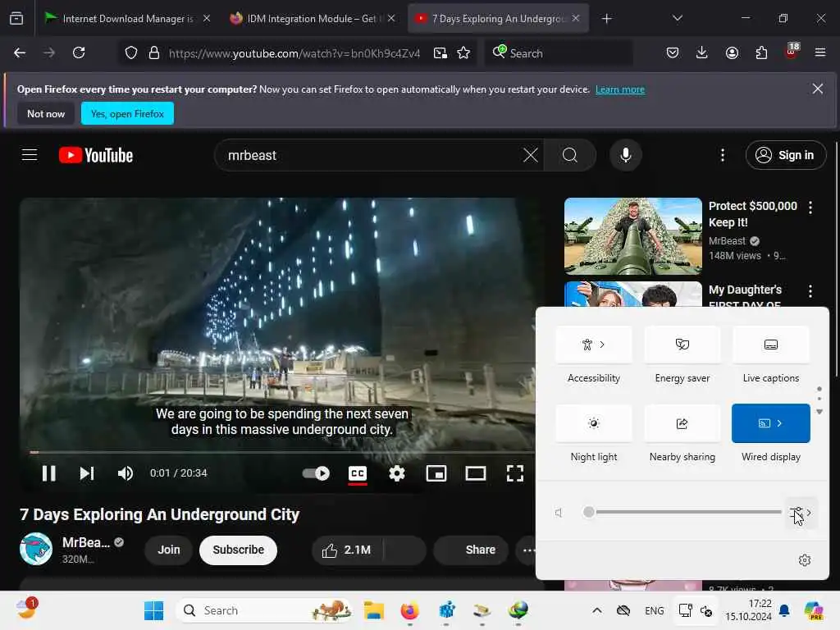
Task: Open the Learn more link
Action: click(620, 89)
